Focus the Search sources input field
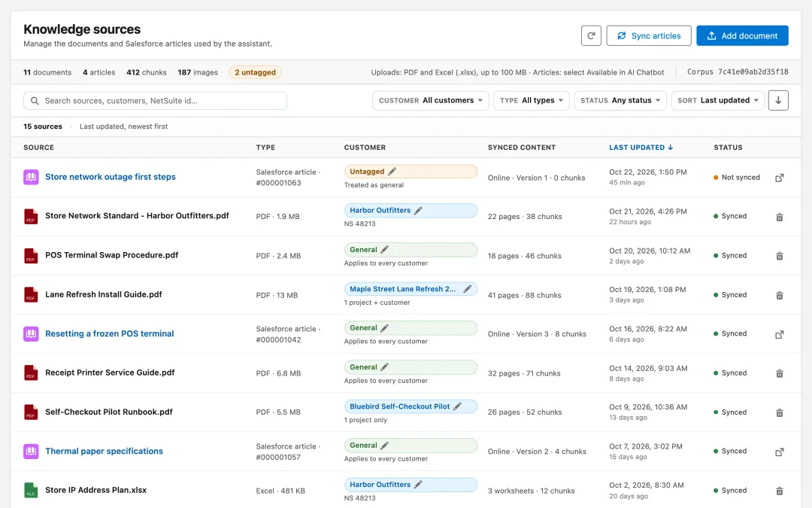The width and height of the screenshot is (812, 508). coord(155,101)
